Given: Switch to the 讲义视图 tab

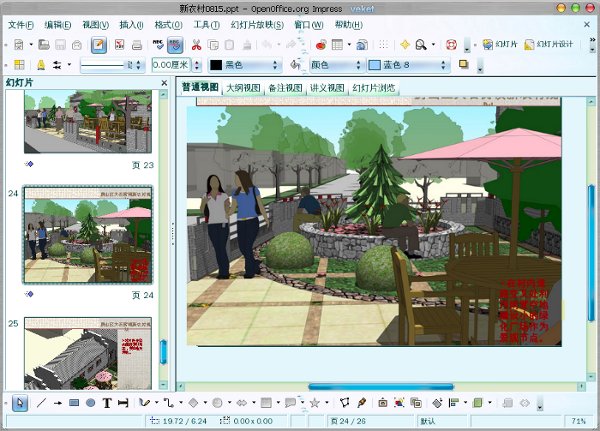Looking at the screenshot, I should (327, 88).
